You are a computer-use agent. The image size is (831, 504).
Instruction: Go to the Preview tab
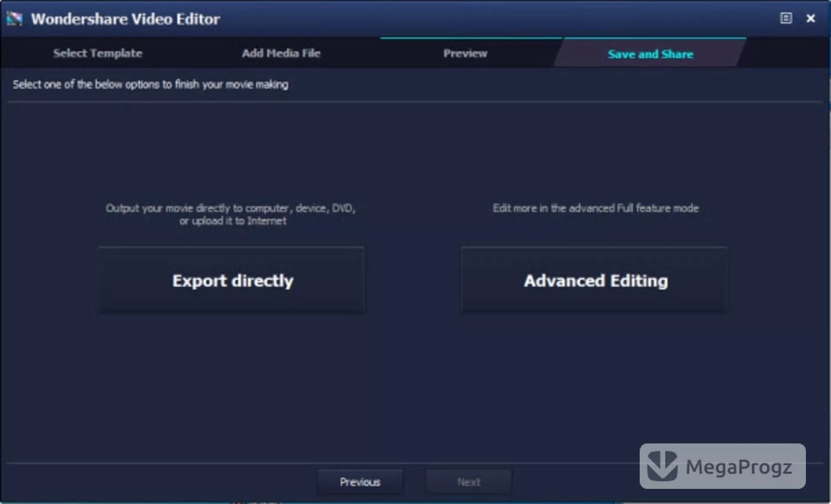coord(465,53)
